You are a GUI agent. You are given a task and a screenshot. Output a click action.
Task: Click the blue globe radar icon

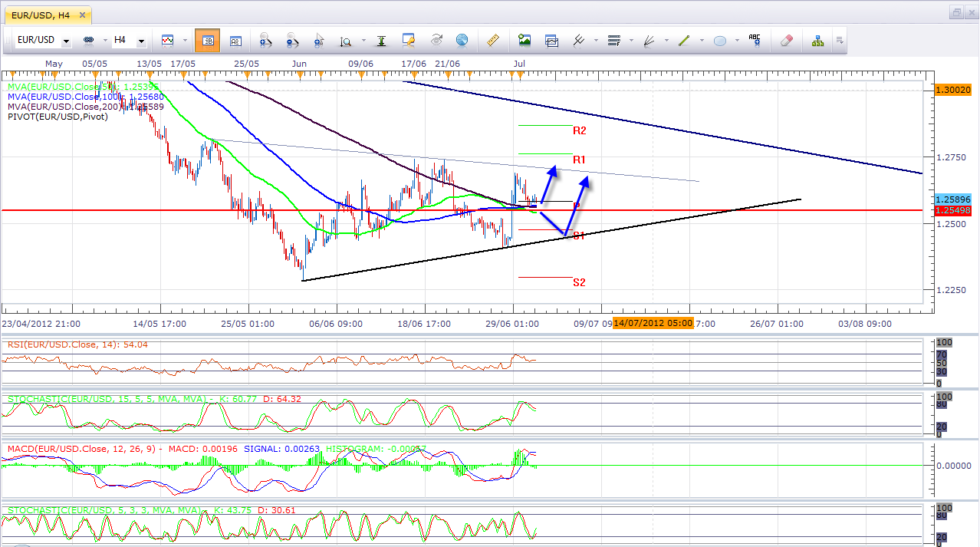pyautogui.click(x=462, y=40)
